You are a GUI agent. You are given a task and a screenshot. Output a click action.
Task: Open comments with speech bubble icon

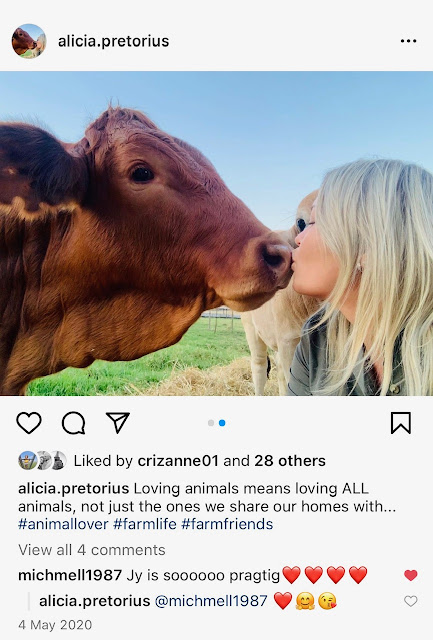(x=73, y=423)
